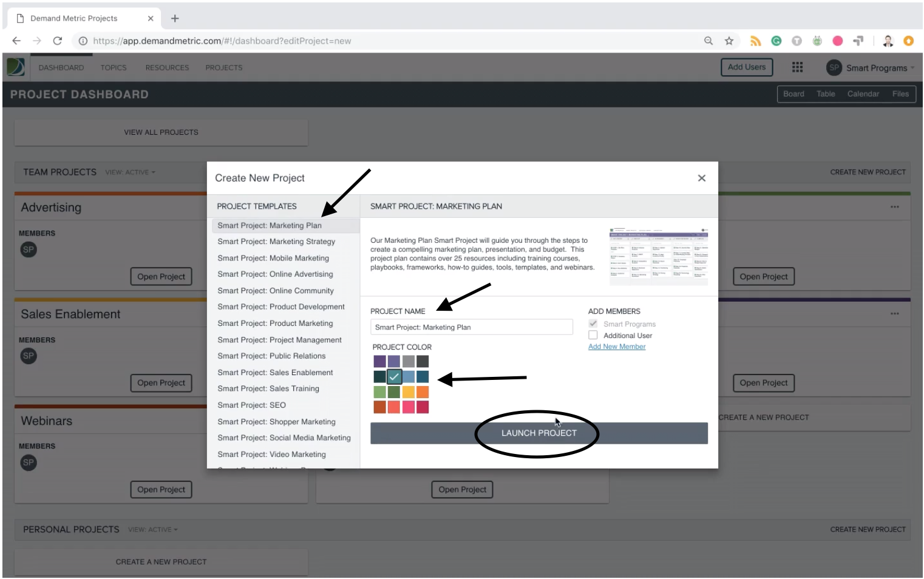View site information icon in address bar
924x579 pixels.
[83, 41]
